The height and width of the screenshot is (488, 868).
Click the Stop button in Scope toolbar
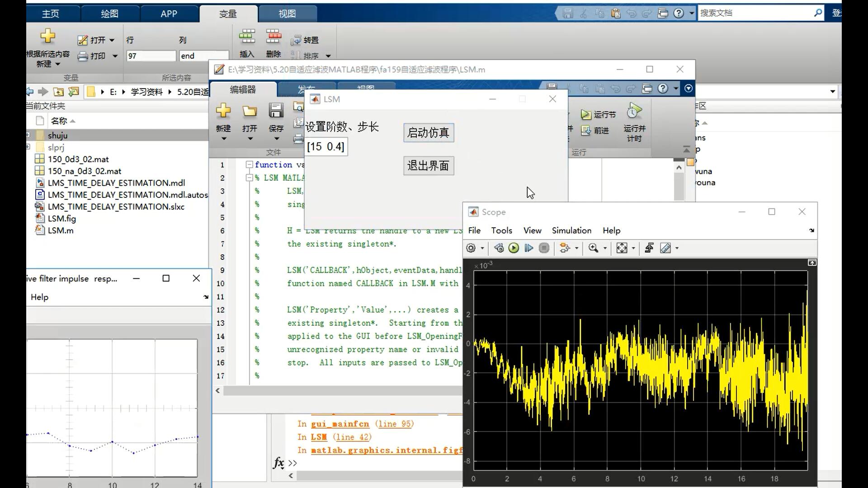544,248
